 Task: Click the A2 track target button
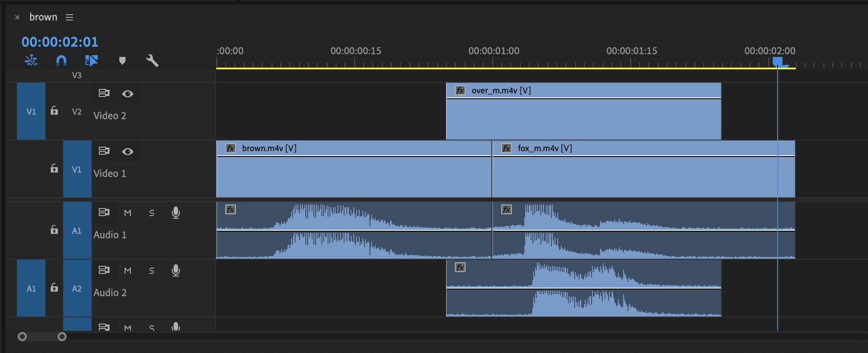tap(77, 289)
